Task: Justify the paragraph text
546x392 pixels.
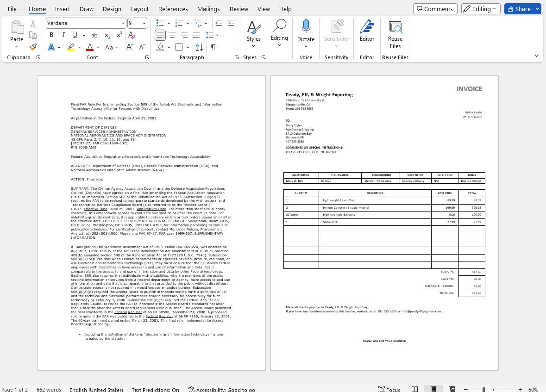Action: click(196, 35)
